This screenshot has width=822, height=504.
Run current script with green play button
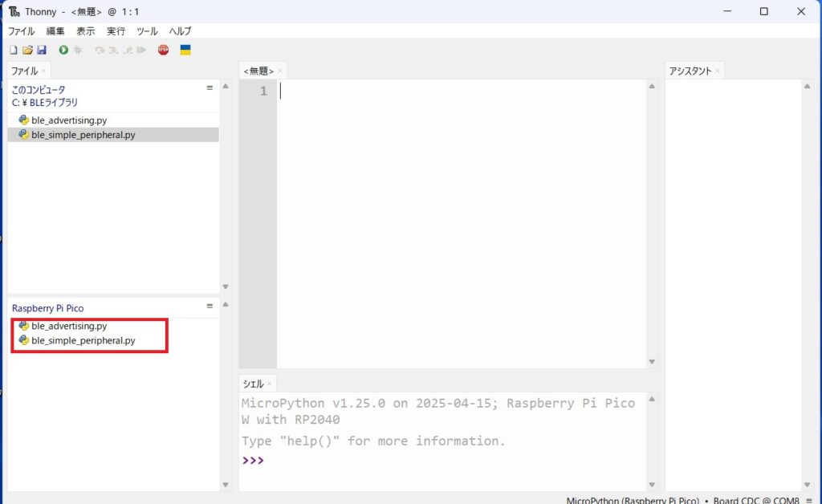pyautogui.click(x=63, y=51)
